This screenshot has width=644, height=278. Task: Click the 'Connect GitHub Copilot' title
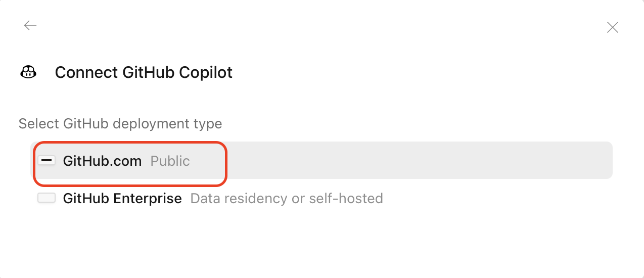point(144,72)
